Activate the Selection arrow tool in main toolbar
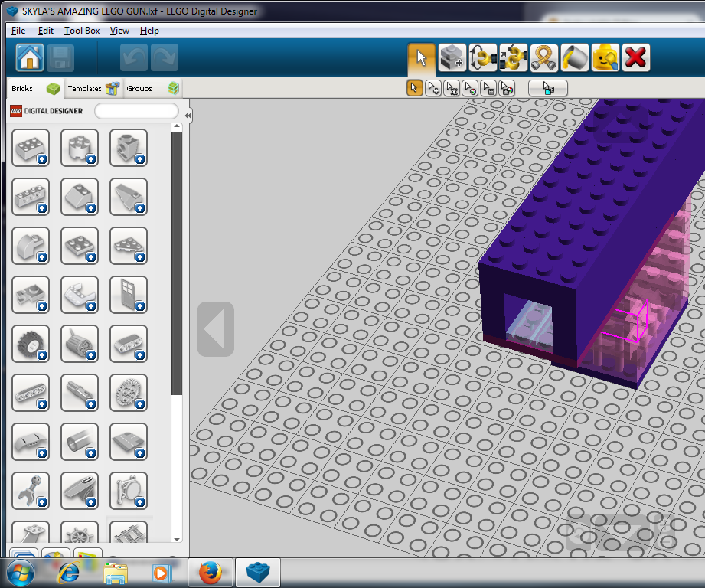 (x=421, y=57)
